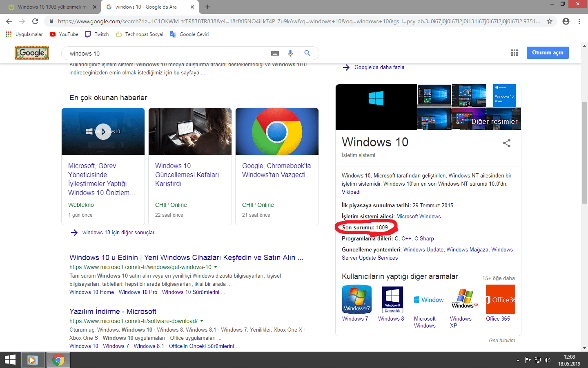Open the media player taskbar icon
Viewport: 588px width, 368px height.
tap(33, 360)
